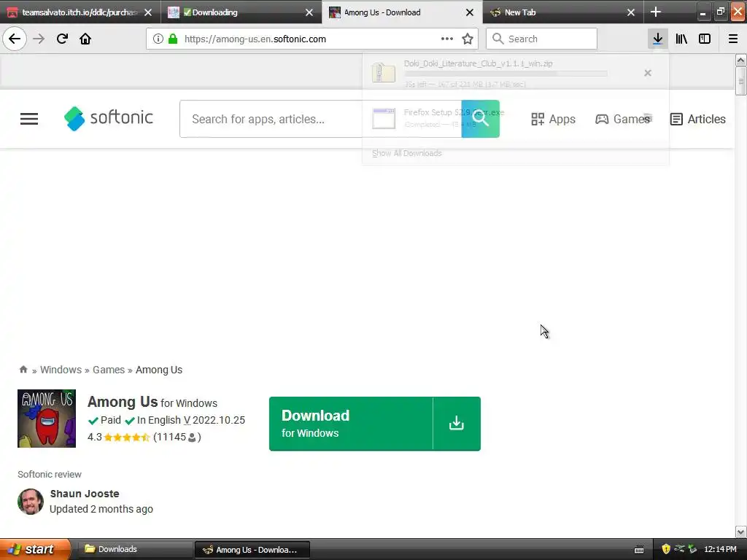Viewport: 747px width, 560px height.
Task: Click Shaun Jooste author photo
Action: point(31,502)
